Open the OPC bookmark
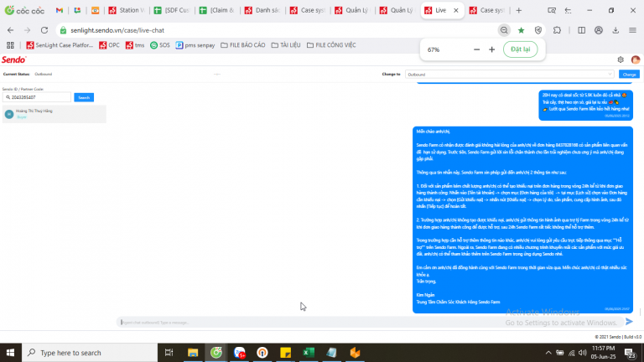This screenshot has width=644, height=362. [109, 45]
